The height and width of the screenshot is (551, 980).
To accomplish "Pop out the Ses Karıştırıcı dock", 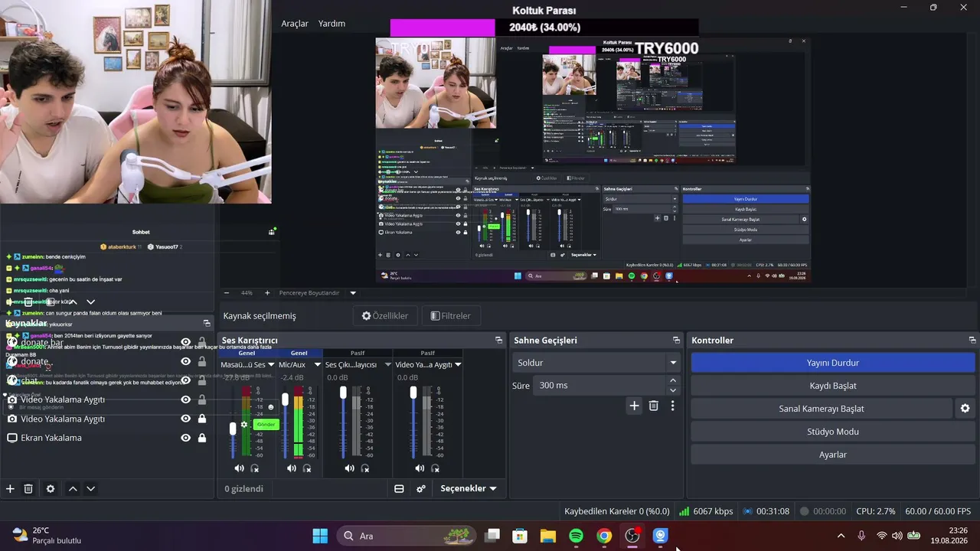I will tap(498, 340).
